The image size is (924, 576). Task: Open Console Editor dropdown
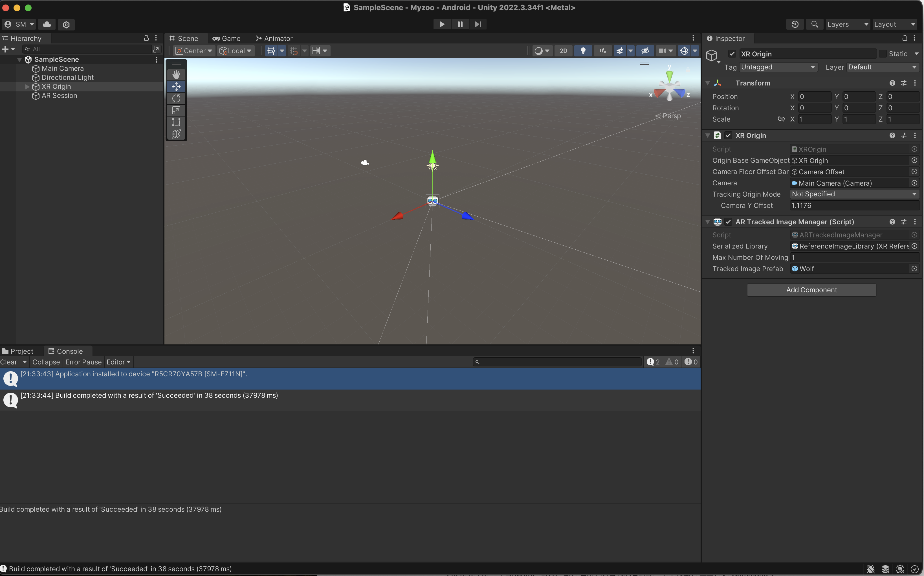click(x=118, y=362)
